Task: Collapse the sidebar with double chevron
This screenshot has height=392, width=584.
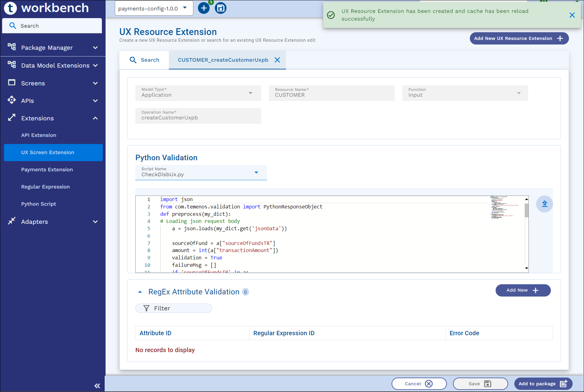Action: click(x=97, y=386)
